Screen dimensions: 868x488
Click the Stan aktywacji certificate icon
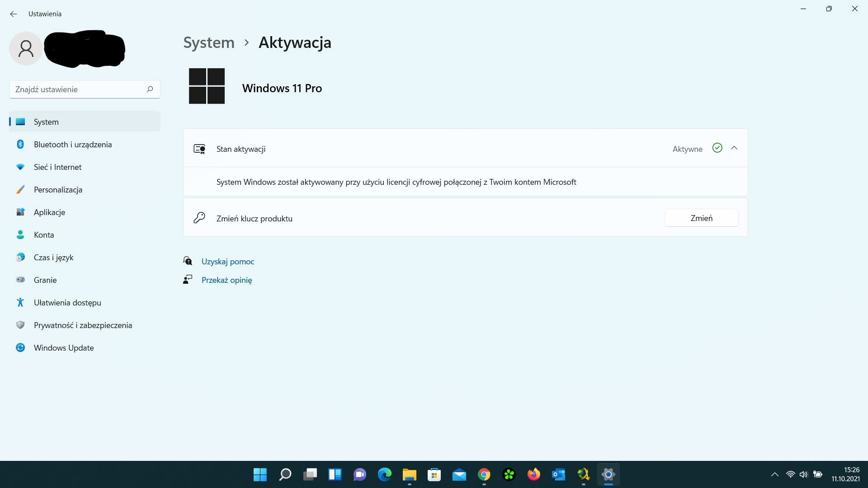[x=199, y=149]
